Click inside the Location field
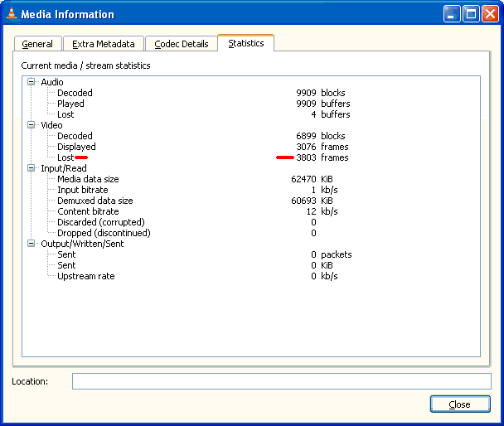 click(282, 381)
